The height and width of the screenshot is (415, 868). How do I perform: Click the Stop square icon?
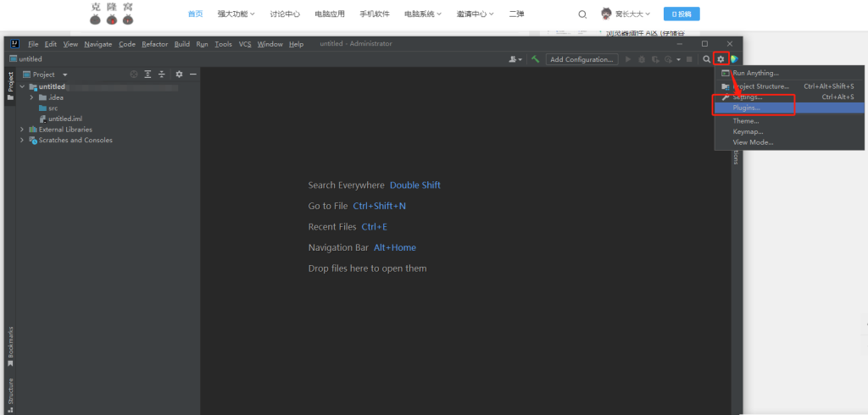click(x=689, y=59)
